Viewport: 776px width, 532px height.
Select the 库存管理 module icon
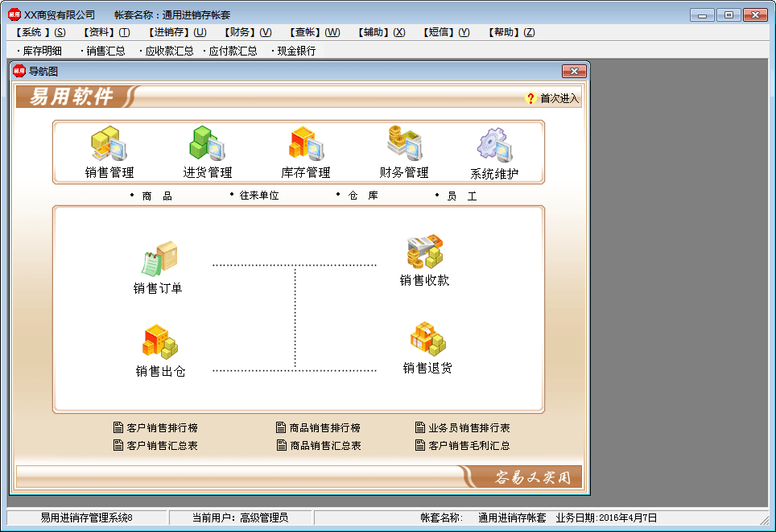click(x=306, y=145)
